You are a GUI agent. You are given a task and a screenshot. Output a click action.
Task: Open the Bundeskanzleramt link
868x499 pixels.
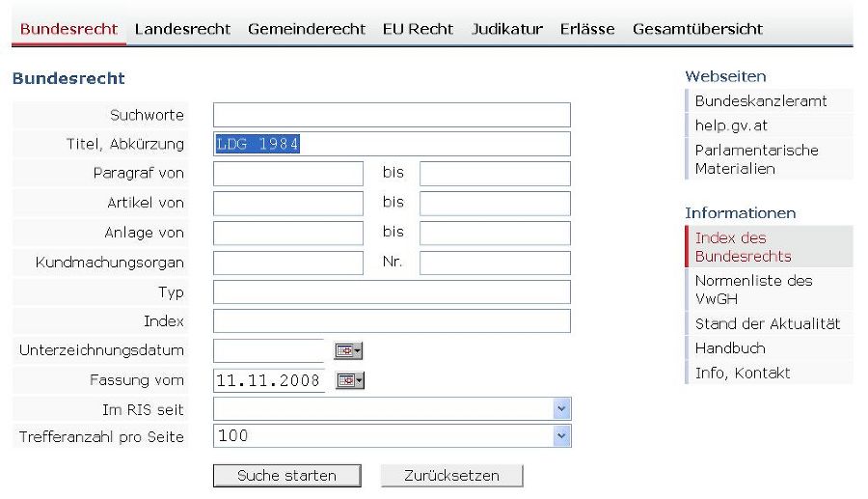761,100
